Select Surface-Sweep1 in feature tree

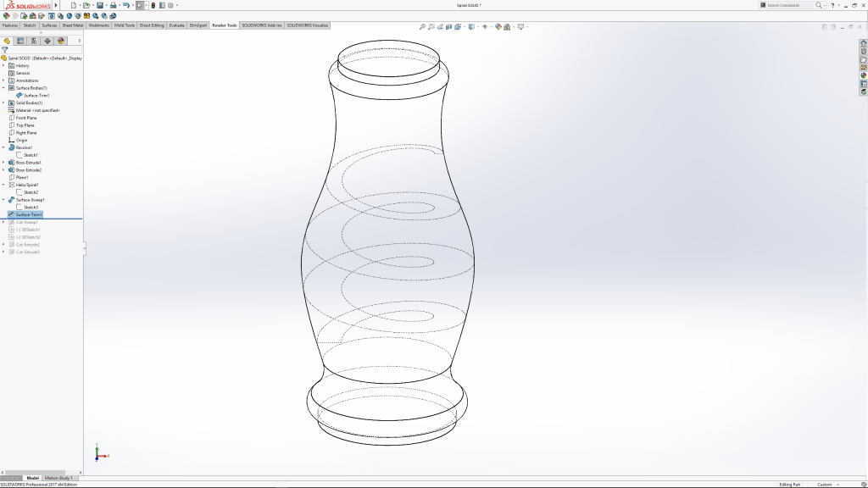pos(28,200)
